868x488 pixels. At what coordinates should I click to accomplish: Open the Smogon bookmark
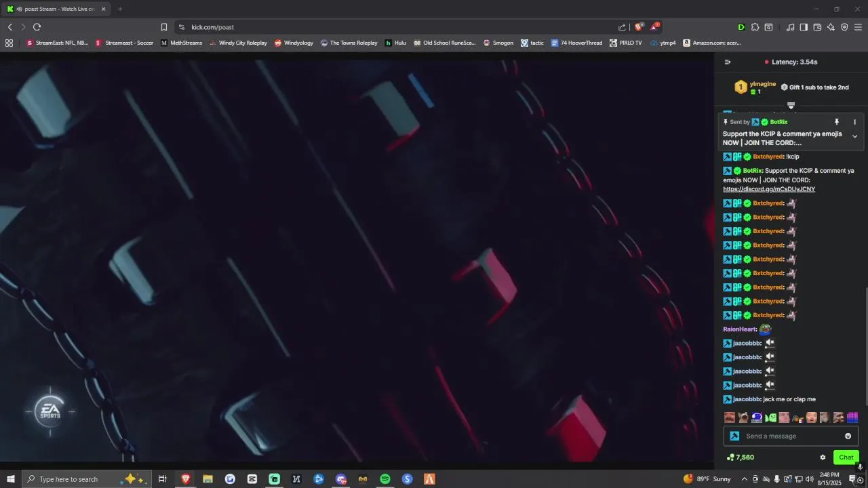[x=498, y=43]
